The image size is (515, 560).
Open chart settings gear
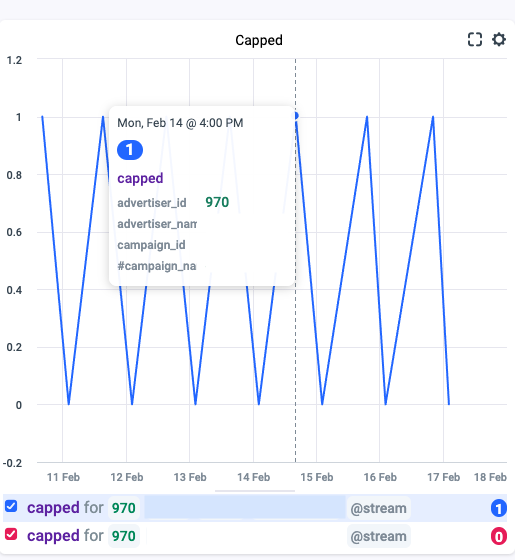(499, 40)
